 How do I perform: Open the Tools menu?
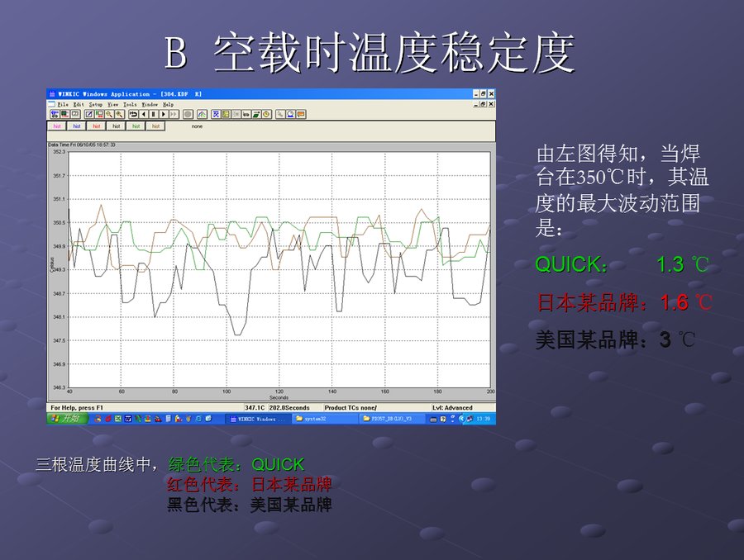click(x=130, y=105)
